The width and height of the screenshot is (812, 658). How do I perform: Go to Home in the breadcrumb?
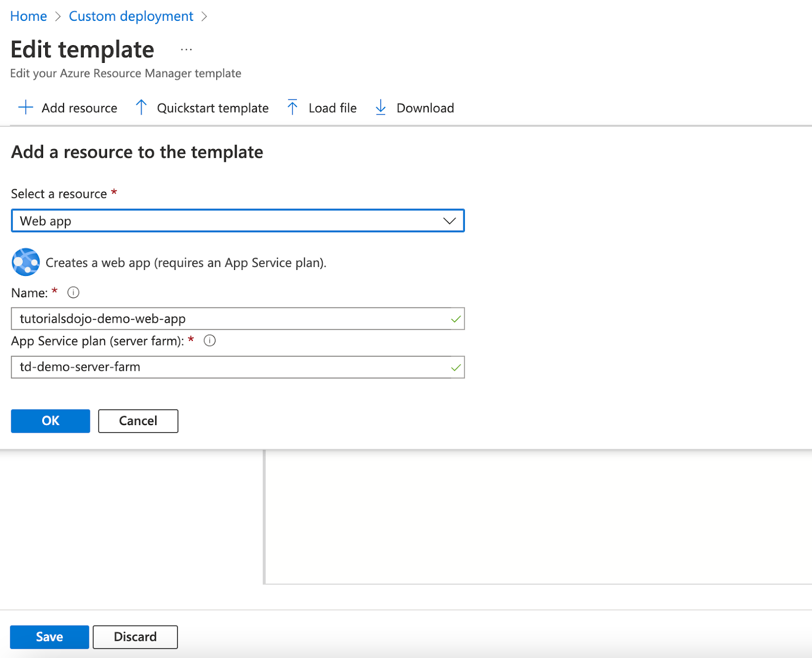click(x=28, y=16)
